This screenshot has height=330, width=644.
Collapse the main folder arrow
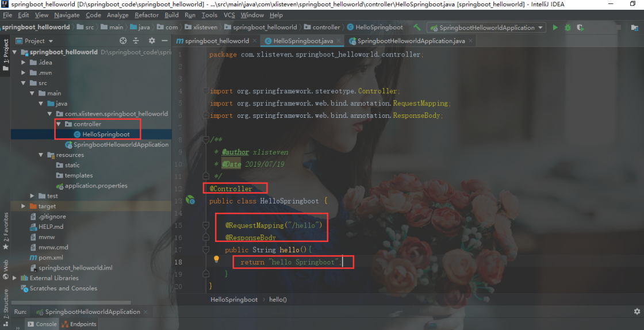32,93
